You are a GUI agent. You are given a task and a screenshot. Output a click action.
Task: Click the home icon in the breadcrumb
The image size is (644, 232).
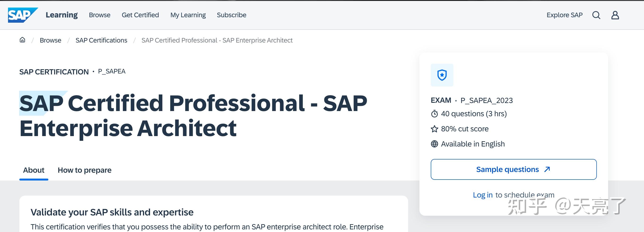[22, 40]
